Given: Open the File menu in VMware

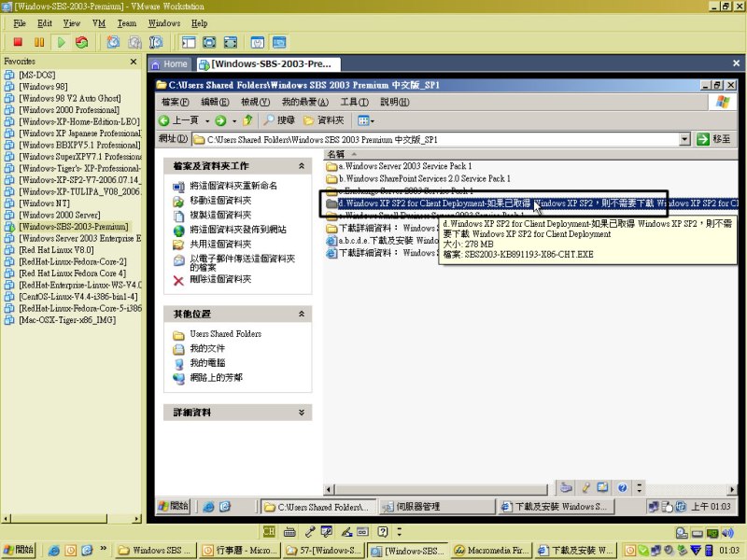Looking at the screenshot, I should pyautogui.click(x=20, y=22).
